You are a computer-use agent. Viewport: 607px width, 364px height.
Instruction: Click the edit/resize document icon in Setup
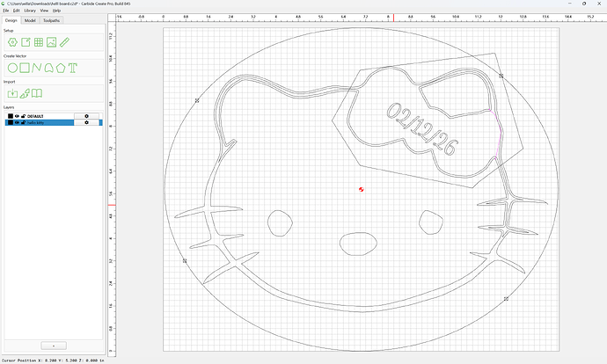(26, 42)
